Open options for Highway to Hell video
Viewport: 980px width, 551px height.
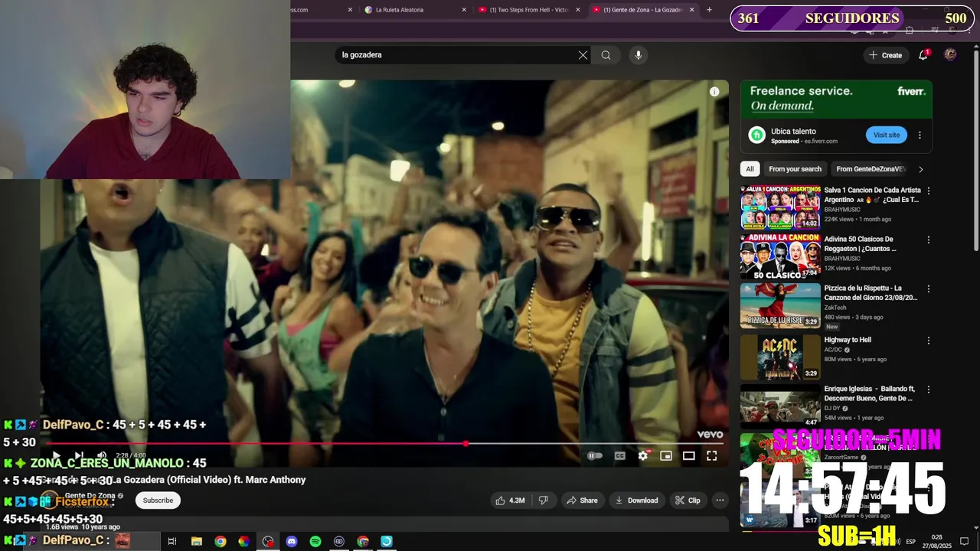929,341
